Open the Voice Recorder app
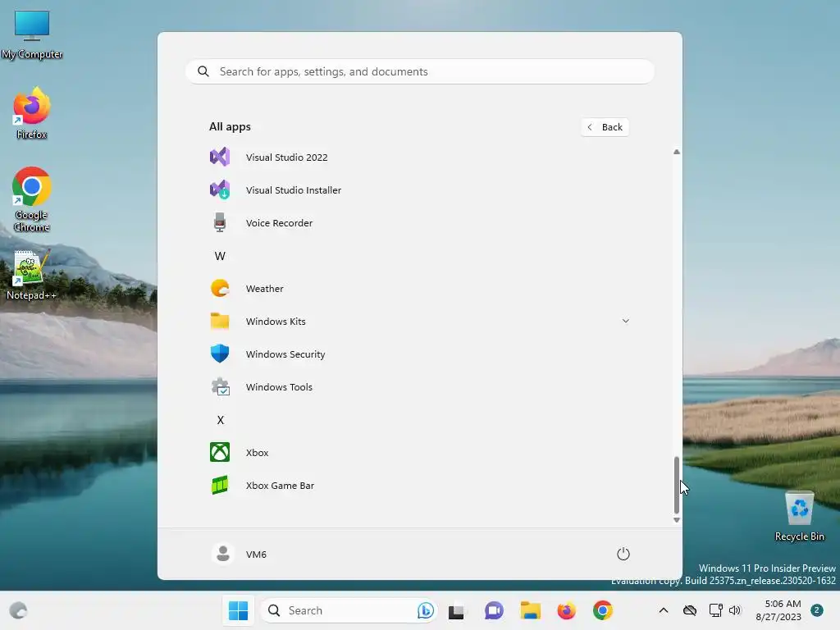 [419, 222]
